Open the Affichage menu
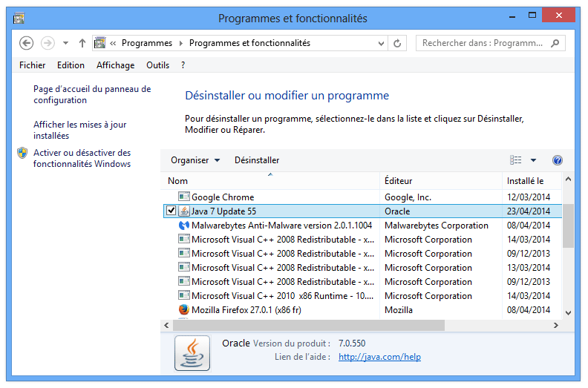 [115, 65]
